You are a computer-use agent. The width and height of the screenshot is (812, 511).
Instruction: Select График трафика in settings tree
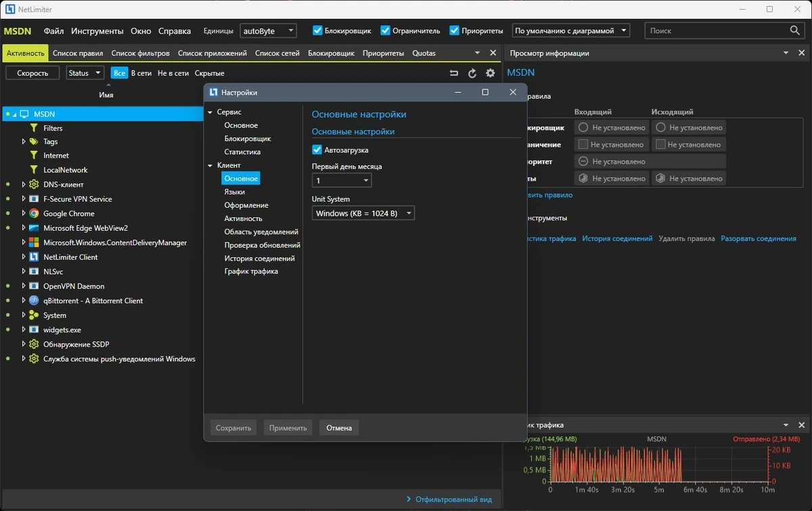(251, 271)
